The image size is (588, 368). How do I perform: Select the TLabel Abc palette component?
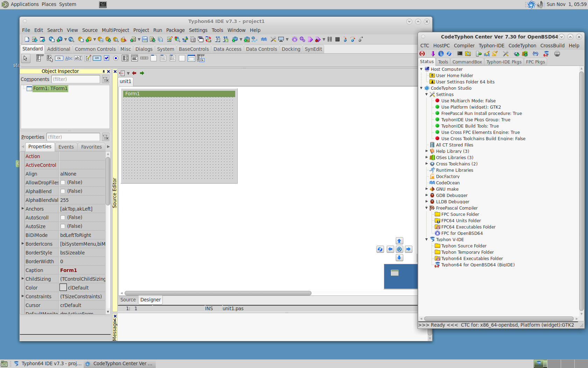tap(69, 58)
